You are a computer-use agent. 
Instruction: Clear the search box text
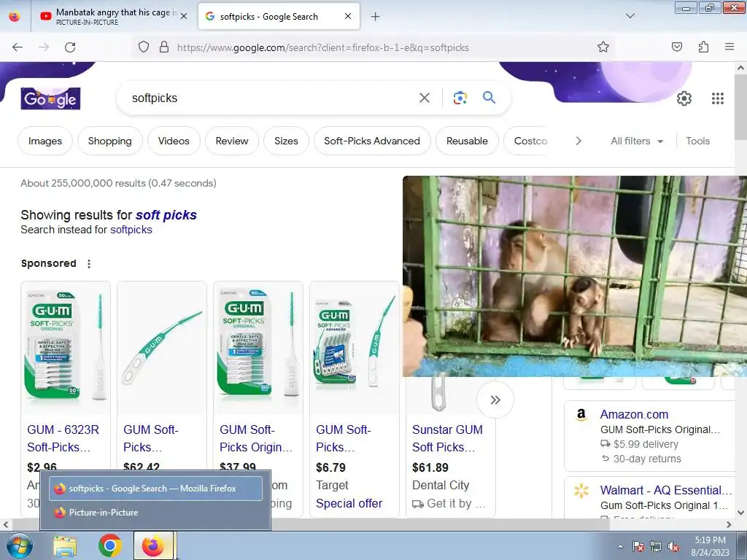coord(424,98)
